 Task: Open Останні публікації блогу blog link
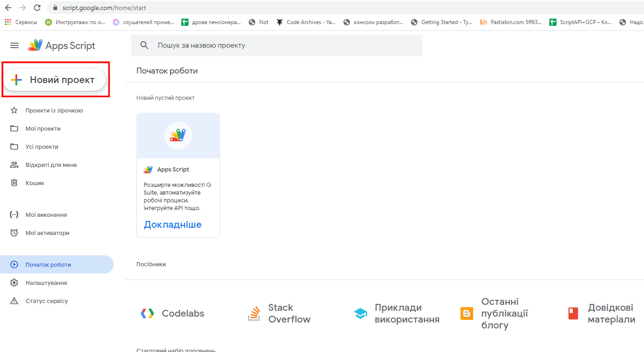(494, 313)
